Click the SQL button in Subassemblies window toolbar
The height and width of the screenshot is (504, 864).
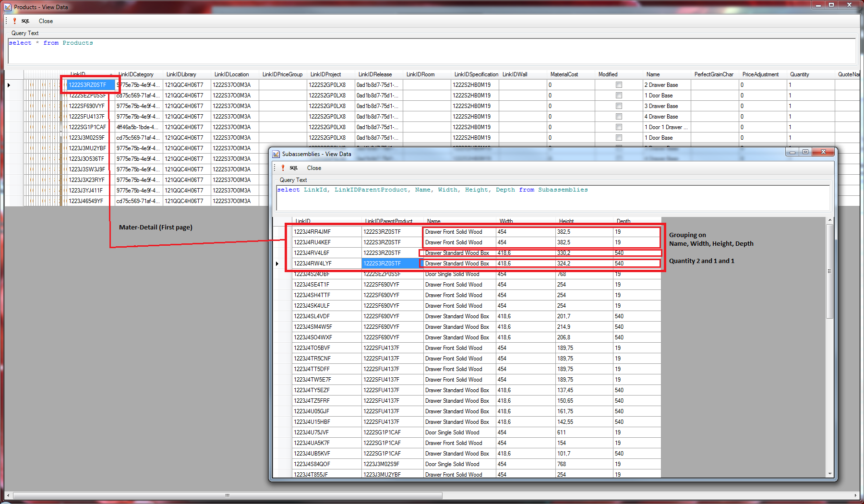[x=294, y=168]
